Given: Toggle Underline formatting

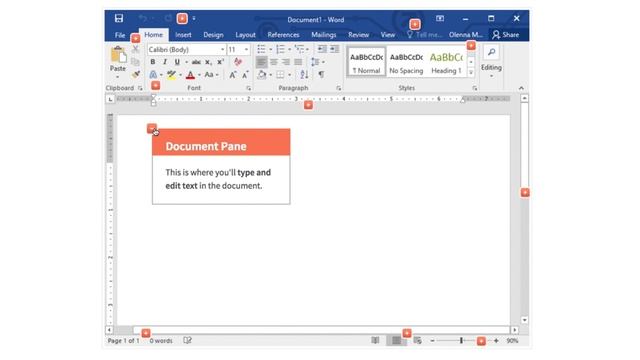Looking at the screenshot, I should click(177, 62).
